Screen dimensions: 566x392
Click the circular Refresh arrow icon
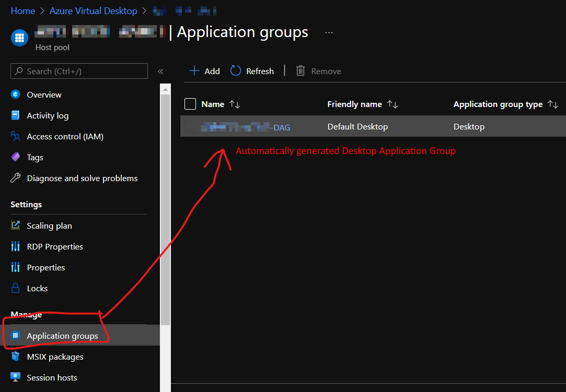[235, 70]
